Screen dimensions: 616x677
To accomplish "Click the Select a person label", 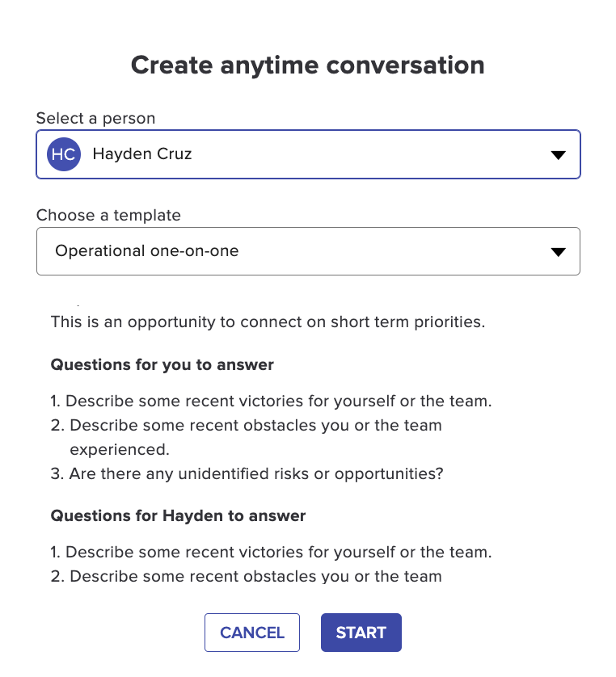I will (x=96, y=118).
